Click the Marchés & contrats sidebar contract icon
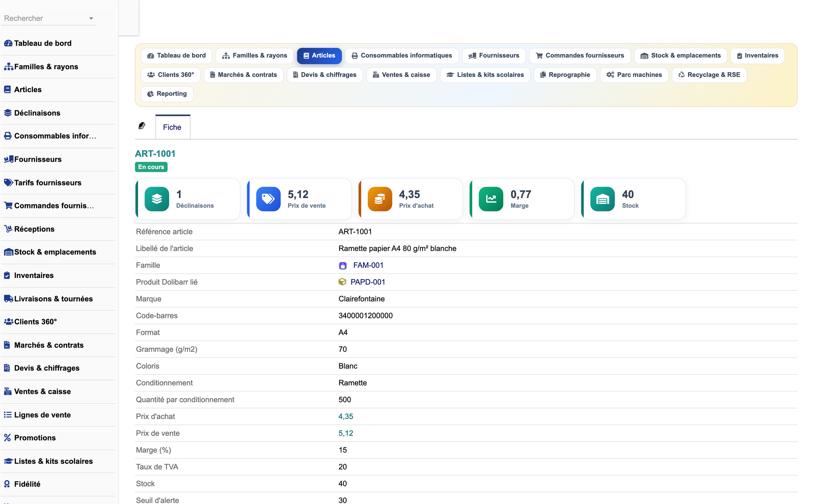Viewport: 815px width, 504px height. point(7,345)
